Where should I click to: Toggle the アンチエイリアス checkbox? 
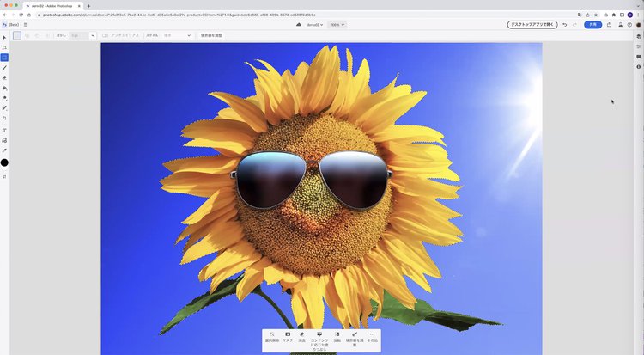click(x=105, y=35)
